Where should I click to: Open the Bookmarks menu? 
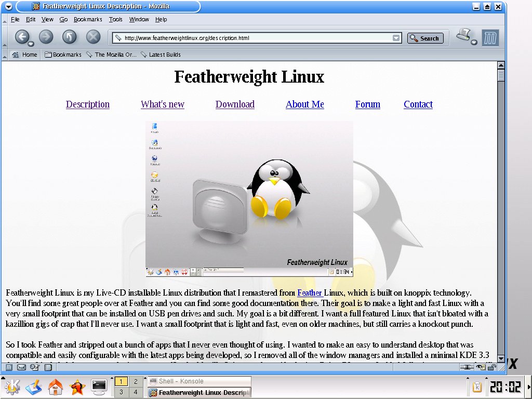(88, 19)
